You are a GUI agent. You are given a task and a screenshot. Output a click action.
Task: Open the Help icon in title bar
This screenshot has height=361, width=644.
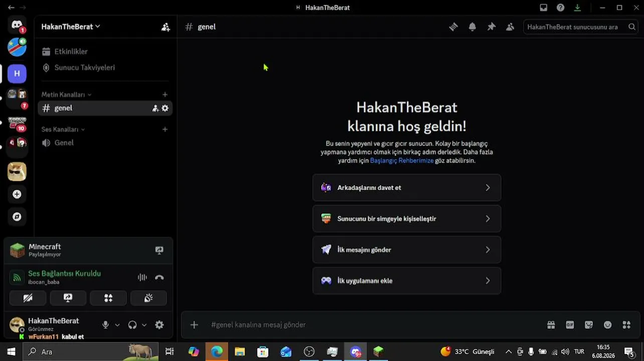click(x=561, y=8)
